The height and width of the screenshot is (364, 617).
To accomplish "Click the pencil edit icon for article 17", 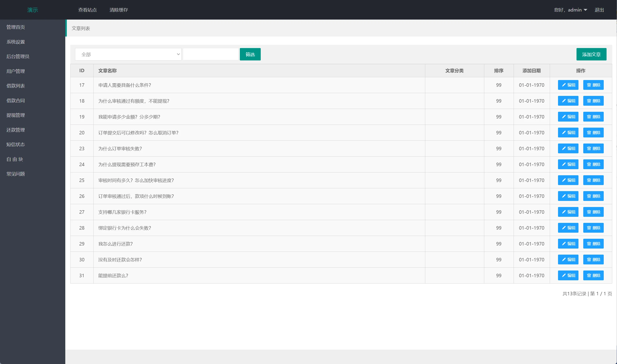I will click(564, 85).
